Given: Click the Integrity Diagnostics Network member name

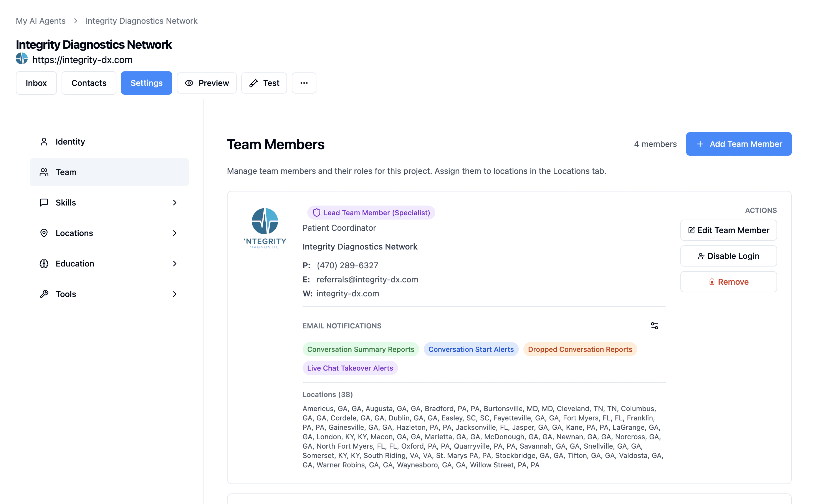Looking at the screenshot, I should pyautogui.click(x=360, y=247).
